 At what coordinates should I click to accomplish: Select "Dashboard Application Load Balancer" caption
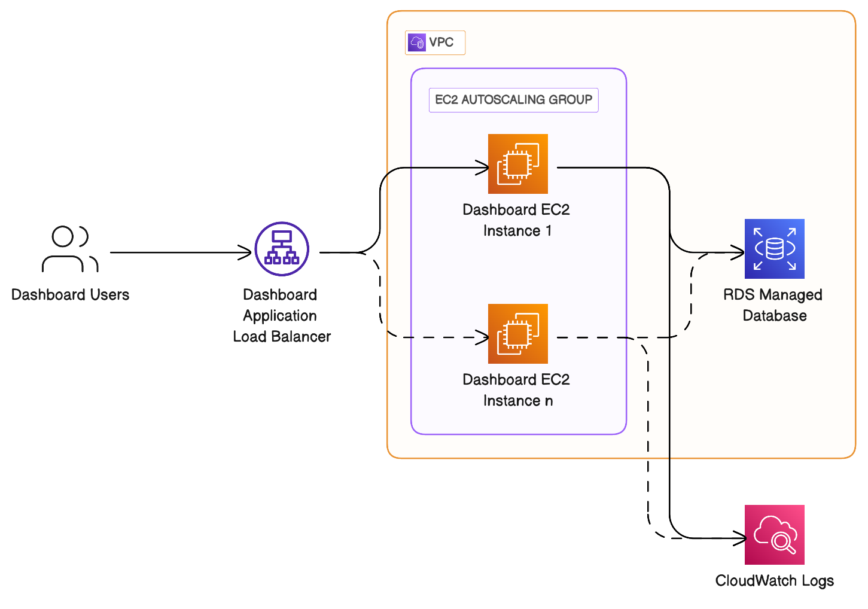coord(282,316)
